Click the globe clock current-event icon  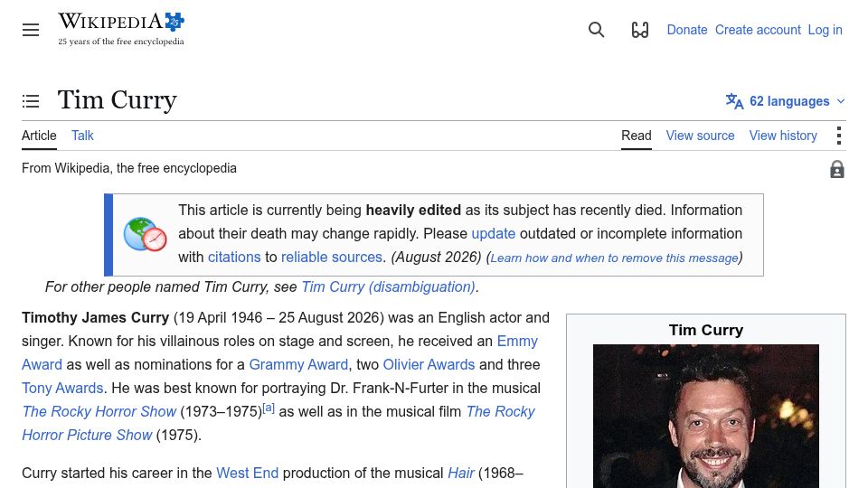(145, 235)
